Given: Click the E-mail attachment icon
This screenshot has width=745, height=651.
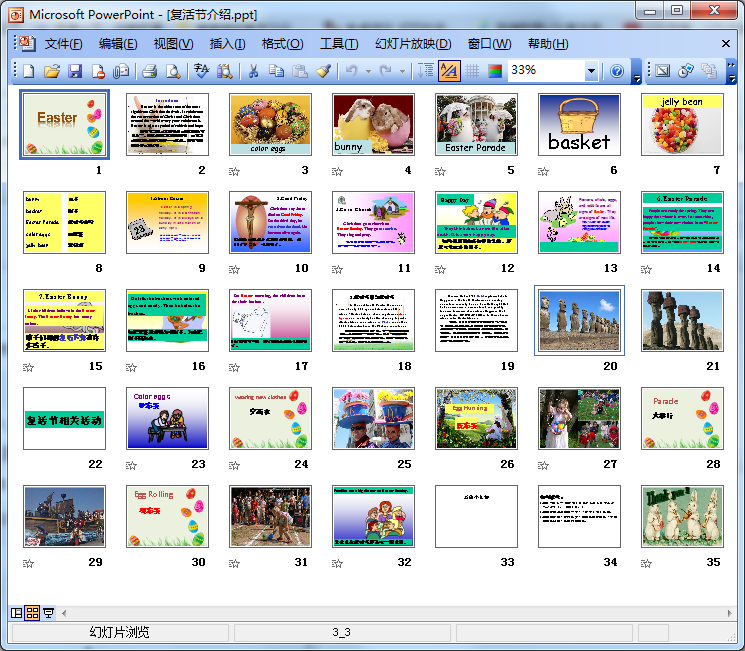Looking at the screenshot, I should (x=121, y=71).
